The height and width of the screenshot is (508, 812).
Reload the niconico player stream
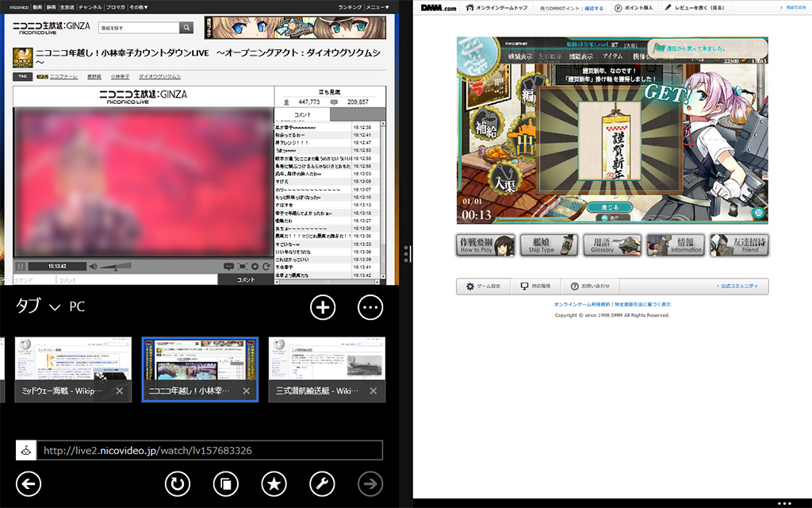(x=266, y=267)
